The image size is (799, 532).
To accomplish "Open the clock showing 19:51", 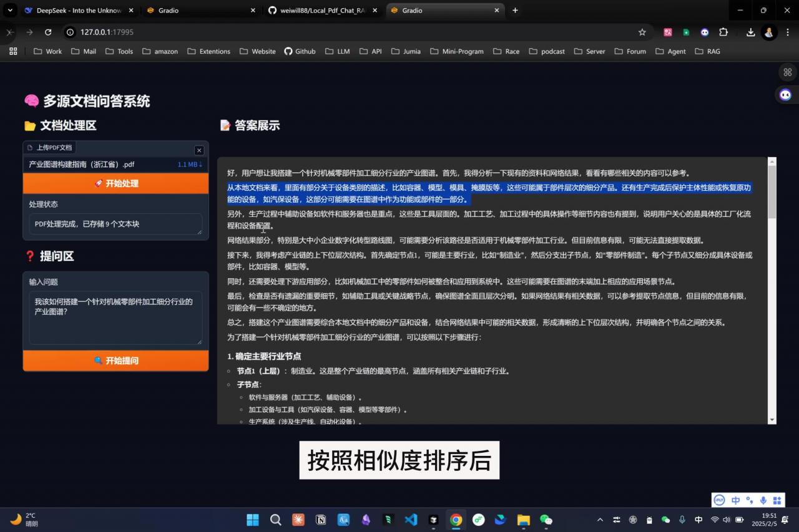I will coord(765,520).
